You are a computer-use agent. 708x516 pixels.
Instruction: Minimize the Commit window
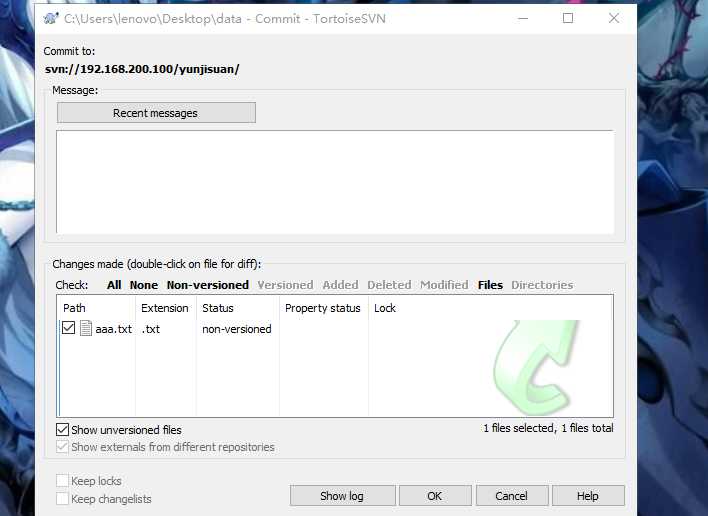pos(523,19)
